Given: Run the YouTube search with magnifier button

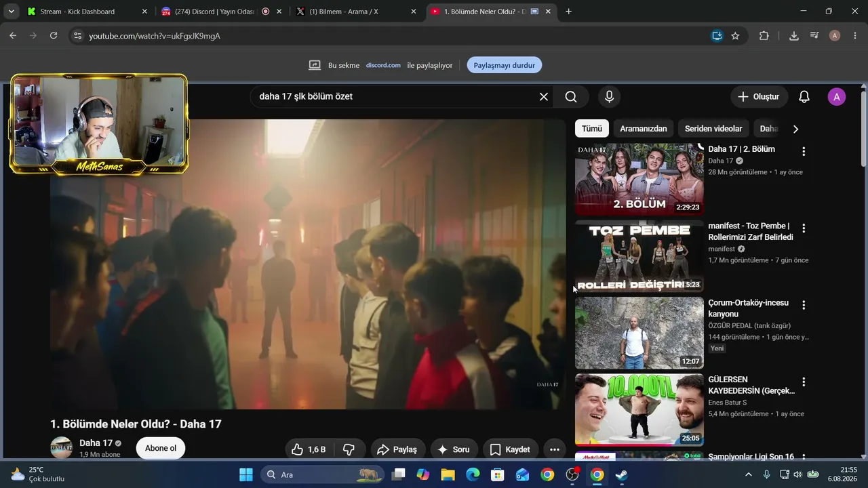Looking at the screenshot, I should point(571,96).
